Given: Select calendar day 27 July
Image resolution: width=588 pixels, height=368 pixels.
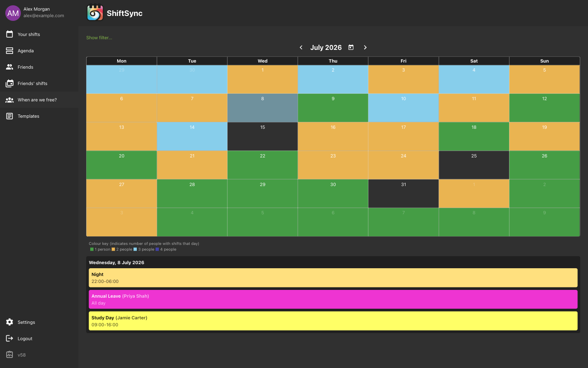Looking at the screenshot, I should pos(121,193).
